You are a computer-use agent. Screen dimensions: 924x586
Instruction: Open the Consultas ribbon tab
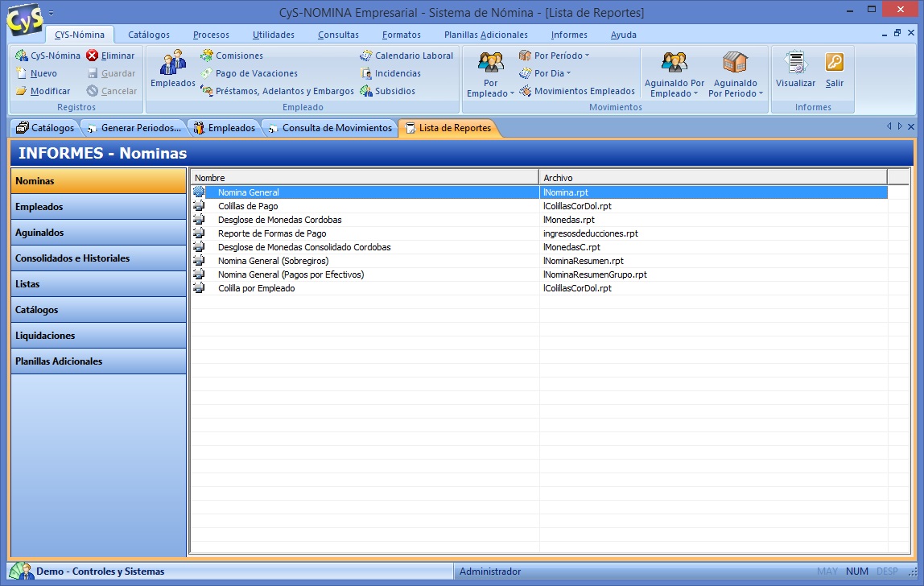click(338, 35)
